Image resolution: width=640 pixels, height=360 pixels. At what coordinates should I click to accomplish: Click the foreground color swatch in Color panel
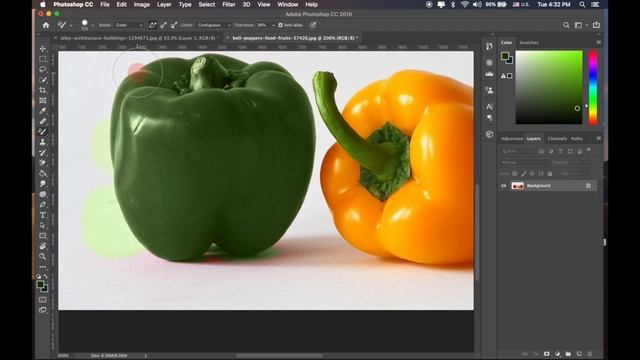point(505,56)
